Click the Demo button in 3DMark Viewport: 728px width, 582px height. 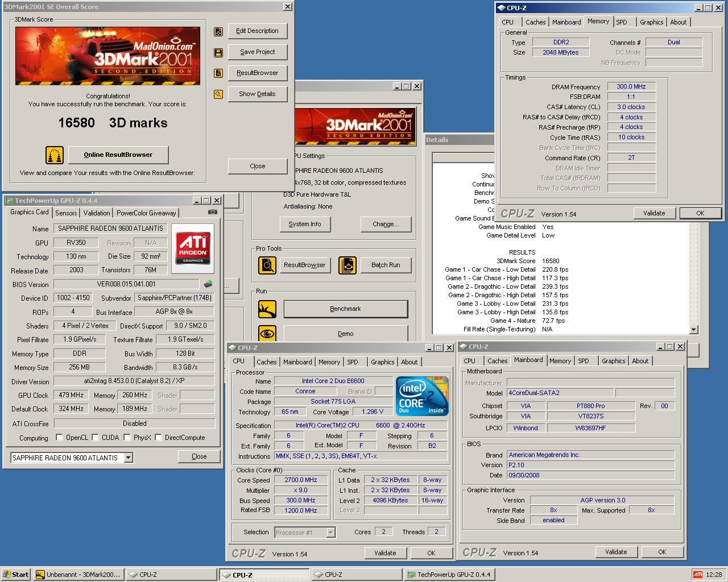click(x=346, y=334)
